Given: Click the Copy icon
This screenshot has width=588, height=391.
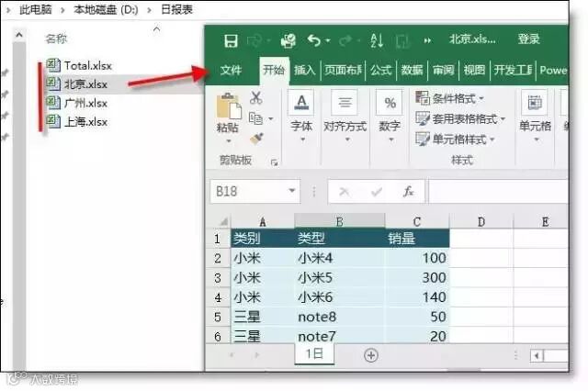Looking at the screenshot, I should click(x=255, y=118).
